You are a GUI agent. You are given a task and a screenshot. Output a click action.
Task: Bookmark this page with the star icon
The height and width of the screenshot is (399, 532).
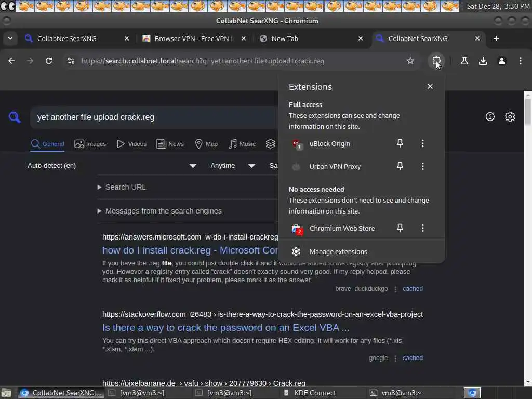410,61
